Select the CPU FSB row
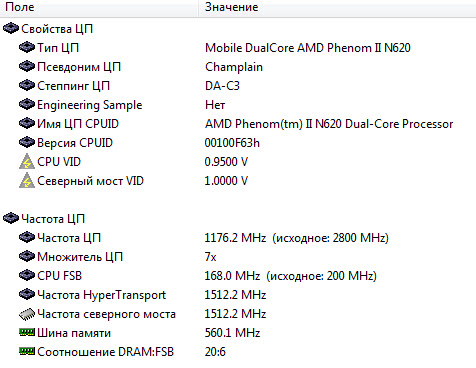This screenshot has width=476, height=368. pos(238,276)
